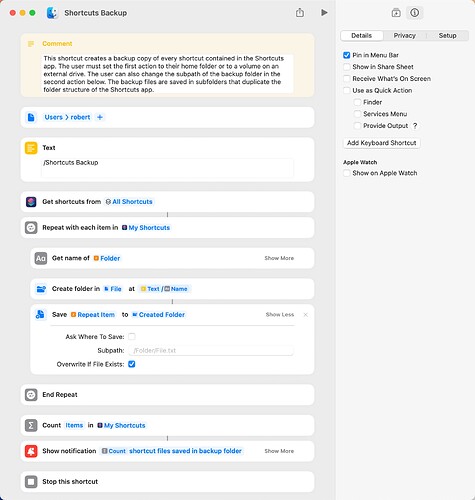The width and height of the screenshot is (475, 500).
Task: Switch to the Details tab
Action: click(362, 36)
